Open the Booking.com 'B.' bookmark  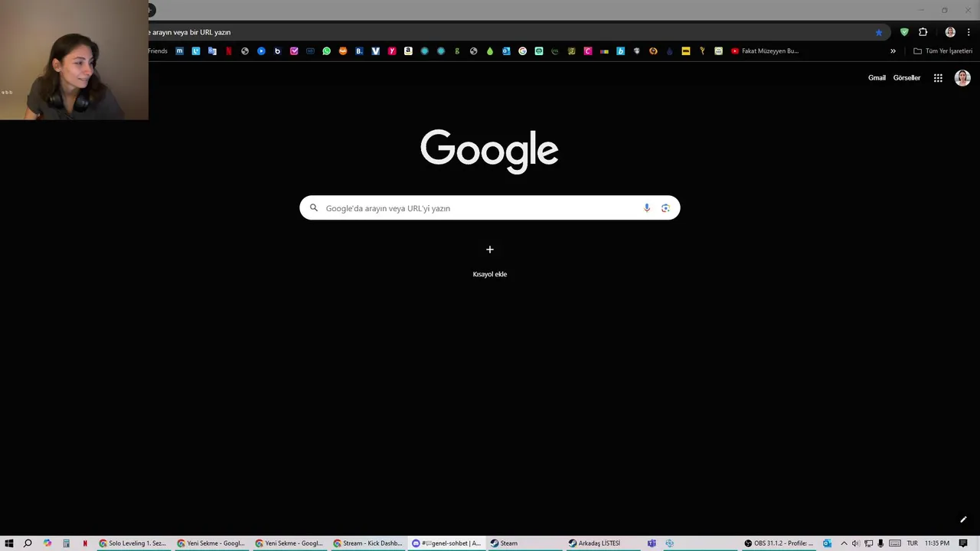point(359,51)
